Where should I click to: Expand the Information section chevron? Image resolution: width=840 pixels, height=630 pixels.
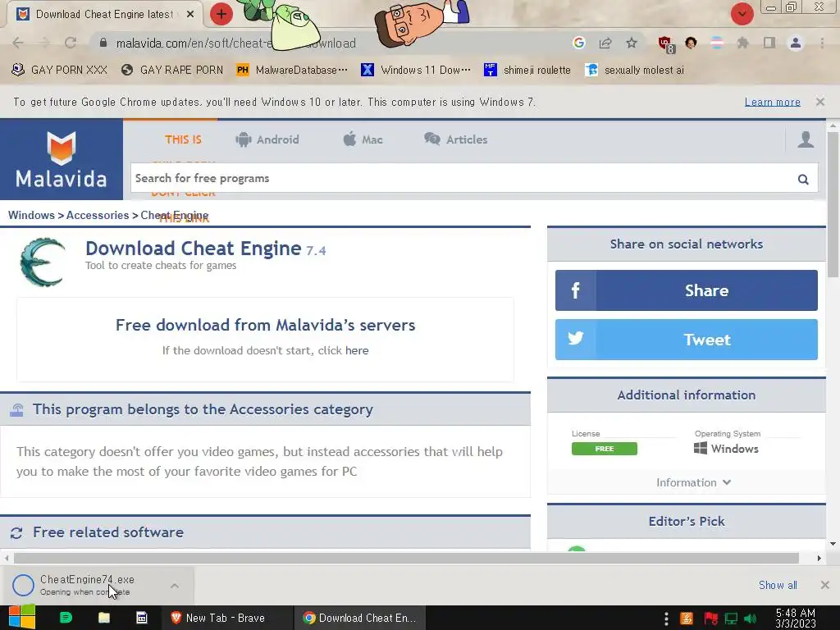pos(727,482)
